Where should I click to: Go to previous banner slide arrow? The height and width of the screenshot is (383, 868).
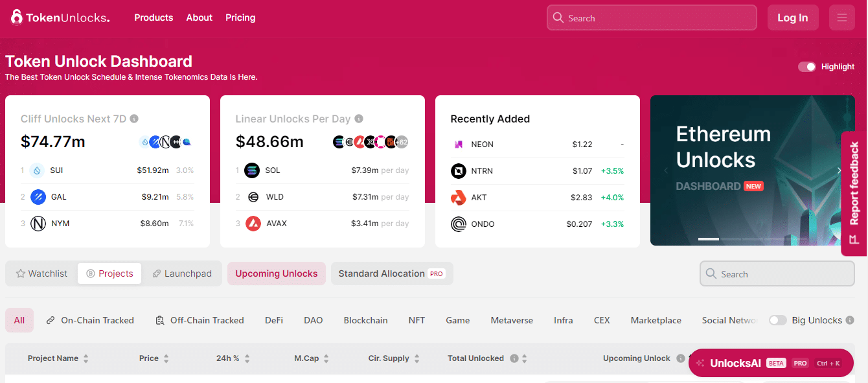click(665, 170)
